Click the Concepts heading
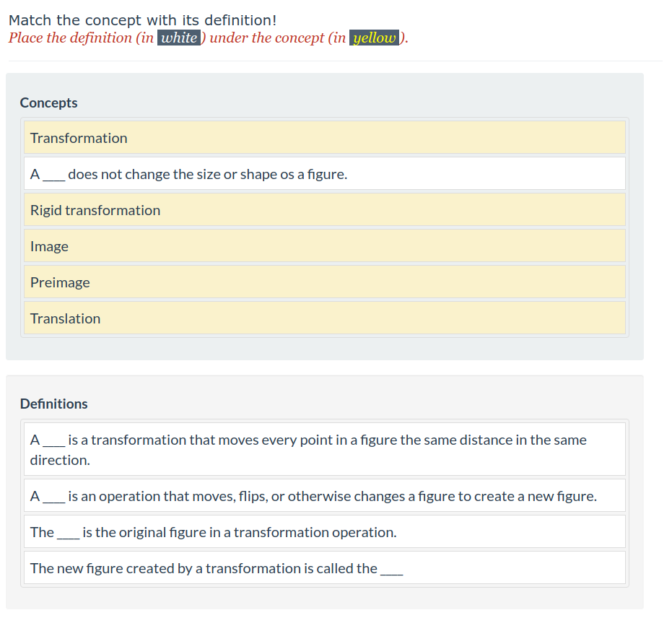 coord(49,103)
